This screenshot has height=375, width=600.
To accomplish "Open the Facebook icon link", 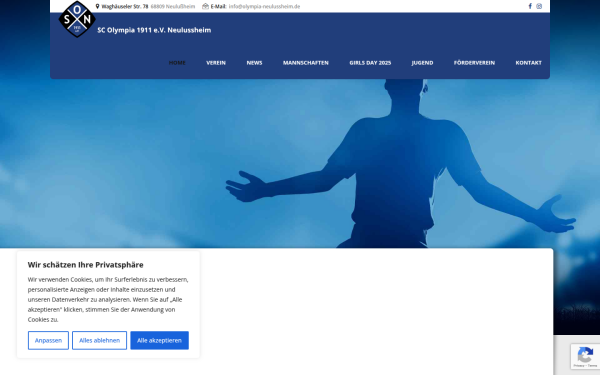I will [x=530, y=6].
